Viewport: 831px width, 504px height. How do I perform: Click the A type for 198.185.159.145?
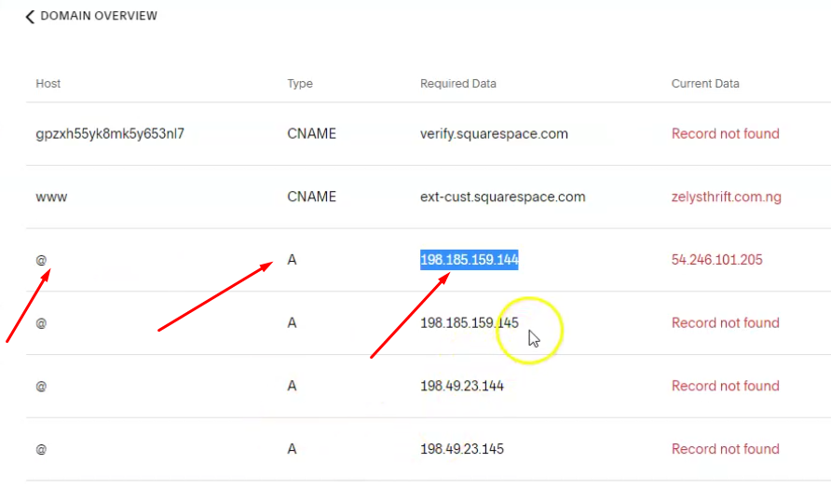[x=292, y=322]
